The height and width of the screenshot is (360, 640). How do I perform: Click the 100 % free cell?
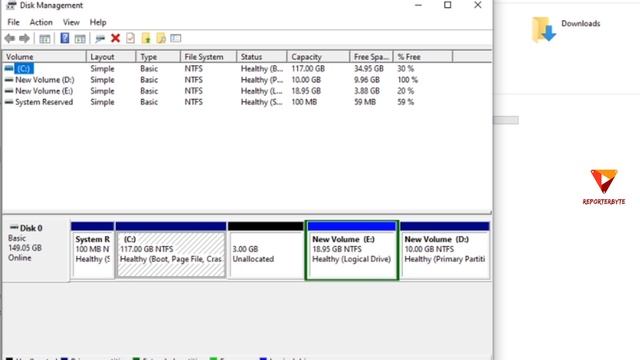point(408,80)
